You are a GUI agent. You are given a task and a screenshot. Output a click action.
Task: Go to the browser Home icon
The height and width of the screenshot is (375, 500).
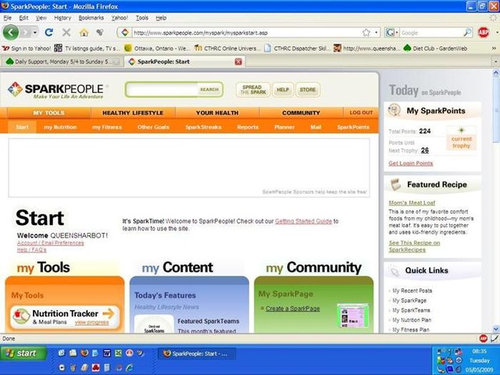click(x=84, y=32)
